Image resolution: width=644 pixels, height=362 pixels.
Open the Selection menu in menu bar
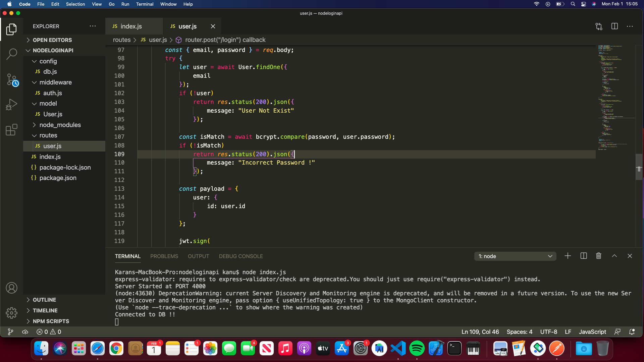coord(75,4)
